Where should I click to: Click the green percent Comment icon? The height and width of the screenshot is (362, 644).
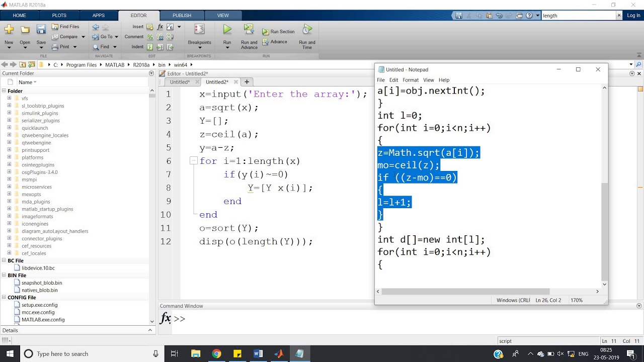150,37
